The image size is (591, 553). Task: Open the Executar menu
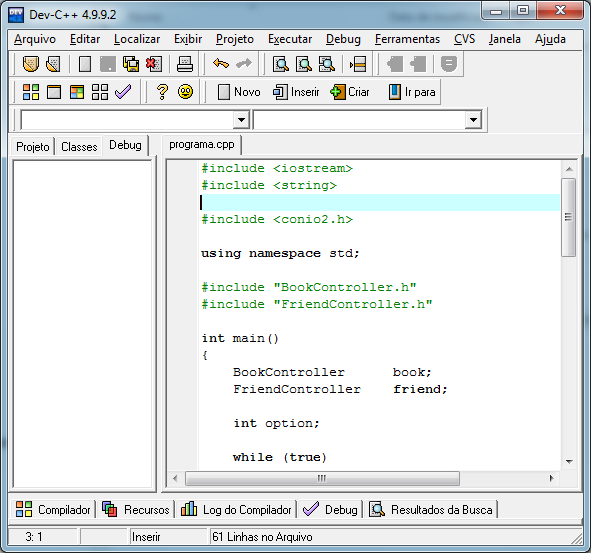pos(290,39)
